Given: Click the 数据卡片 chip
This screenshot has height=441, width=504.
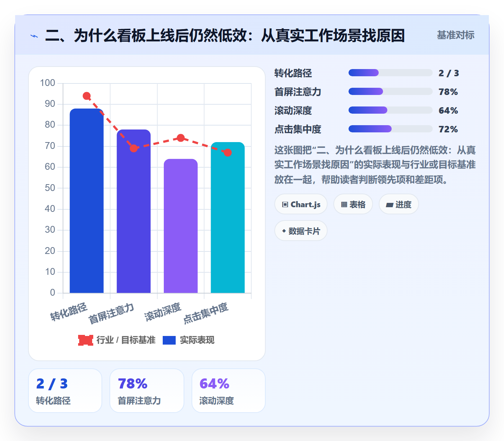Looking at the screenshot, I should coord(301,231).
